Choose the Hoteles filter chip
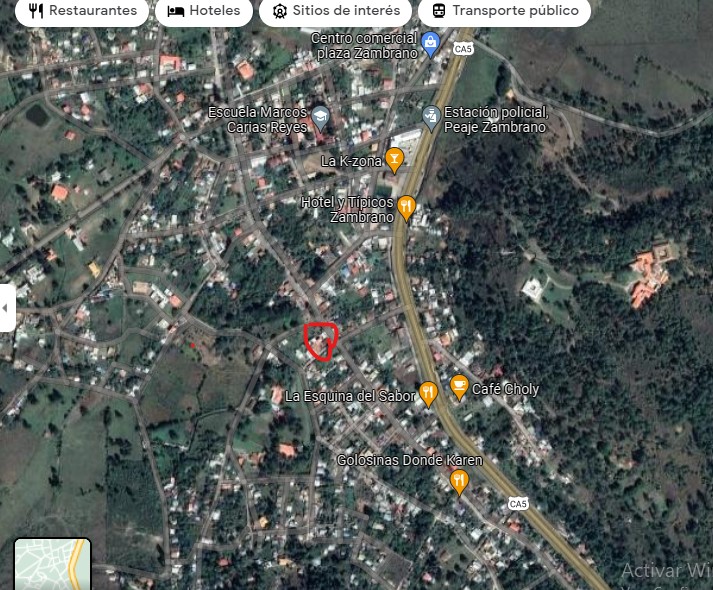Viewport: 713px width, 590px height. pos(204,11)
